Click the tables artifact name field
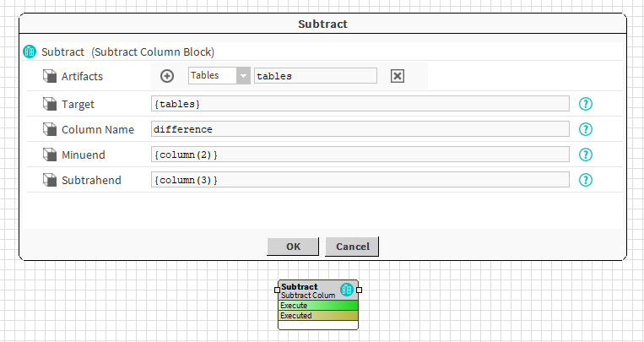644x342 pixels. (315, 76)
